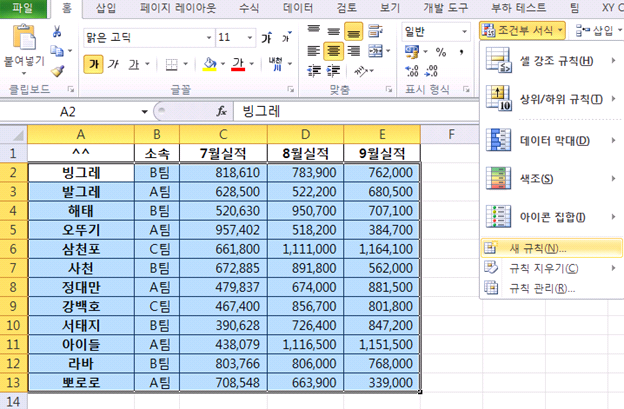624x409 pixels.
Task: Click Decrease Decimal icon
Action: (x=431, y=71)
